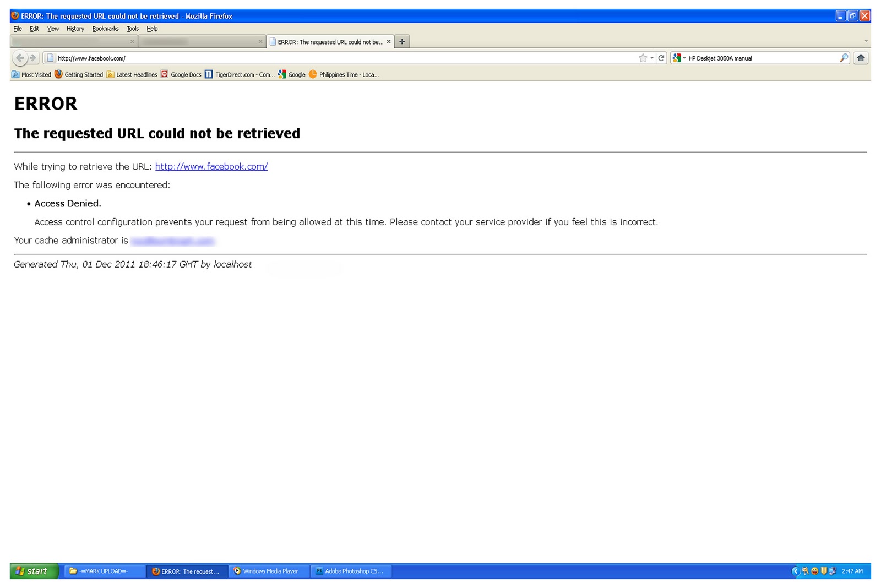Switch to Windows Media Player in the taskbar
Image resolution: width=881 pixels, height=588 pixels.
click(269, 571)
